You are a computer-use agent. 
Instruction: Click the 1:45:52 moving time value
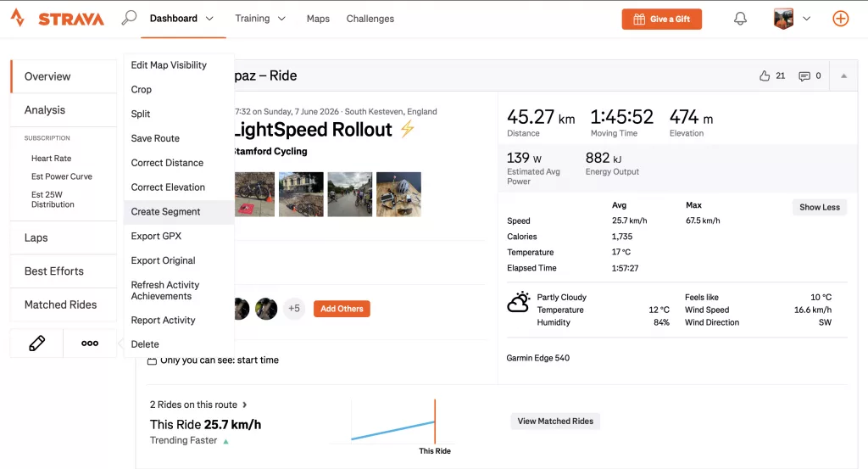click(x=621, y=117)
